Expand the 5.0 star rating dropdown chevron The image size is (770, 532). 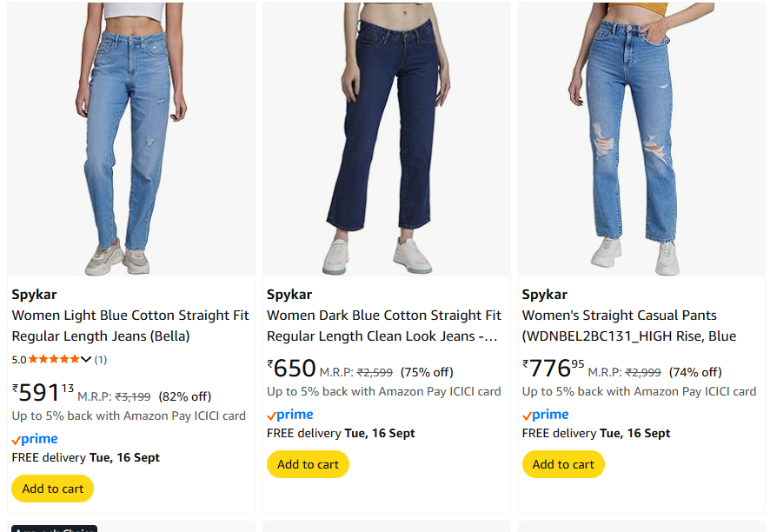click(86, 359)
